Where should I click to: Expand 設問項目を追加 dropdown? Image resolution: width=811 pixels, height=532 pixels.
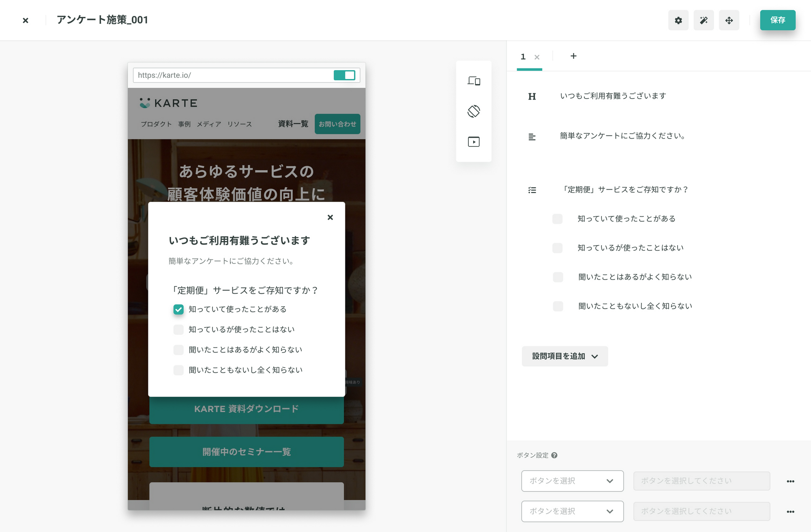[x=564, y=357]
